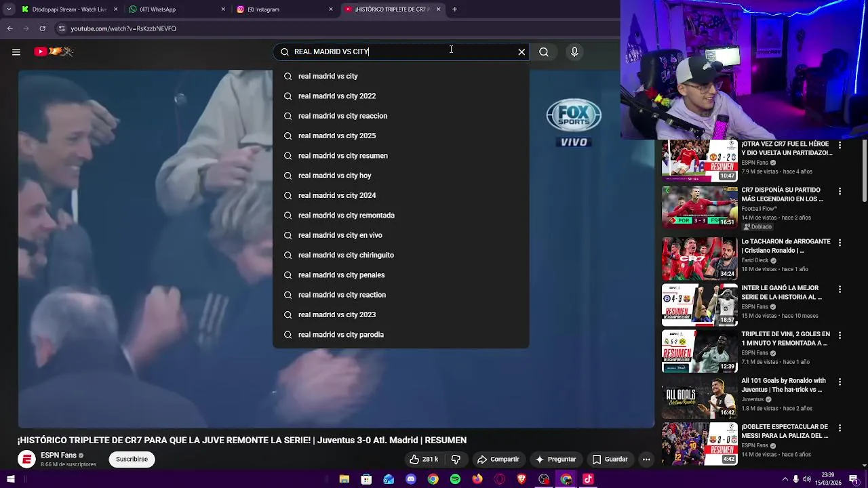Open options menu for 'Lo TACHARON' video

(840, 243)
